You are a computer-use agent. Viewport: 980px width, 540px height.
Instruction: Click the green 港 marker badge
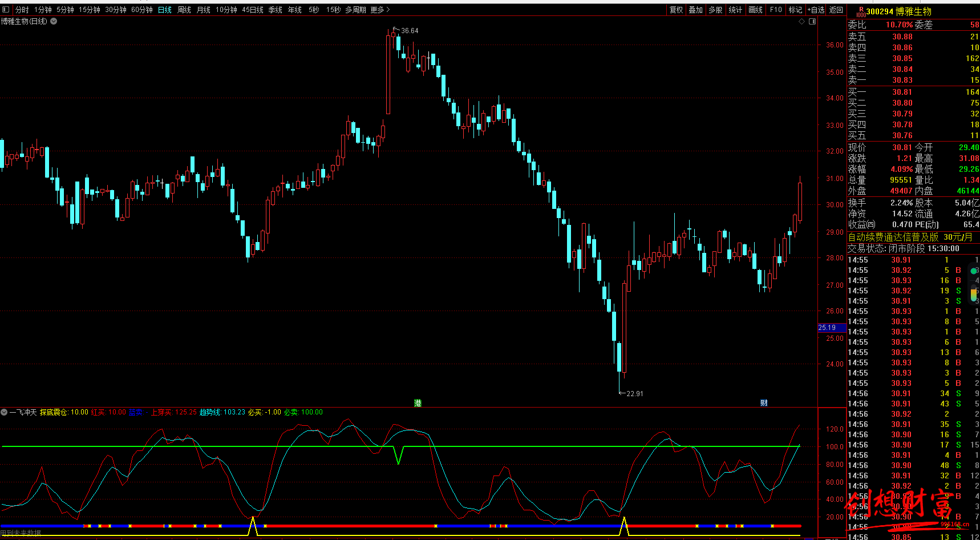click(x=418, y=403)
